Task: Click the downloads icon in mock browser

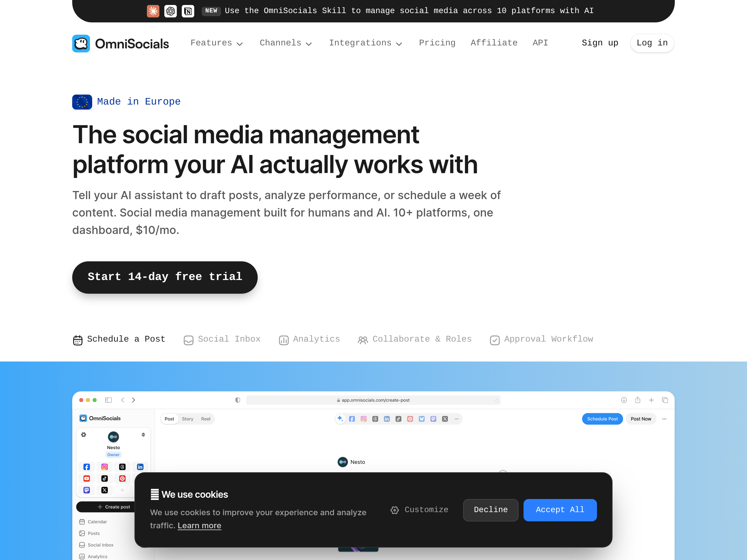Action: pyautogui.click(x=624, y=400)
